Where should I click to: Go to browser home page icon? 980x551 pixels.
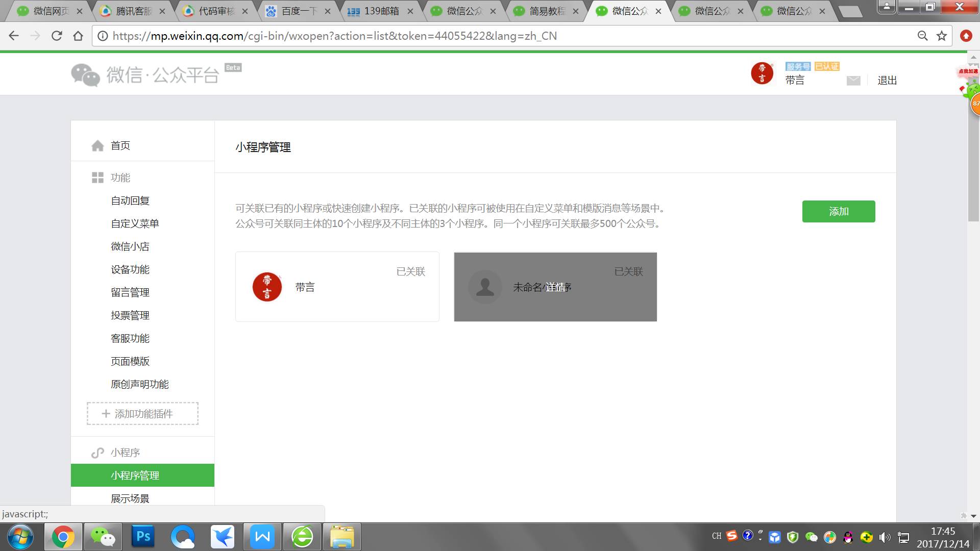pos(78,36)
